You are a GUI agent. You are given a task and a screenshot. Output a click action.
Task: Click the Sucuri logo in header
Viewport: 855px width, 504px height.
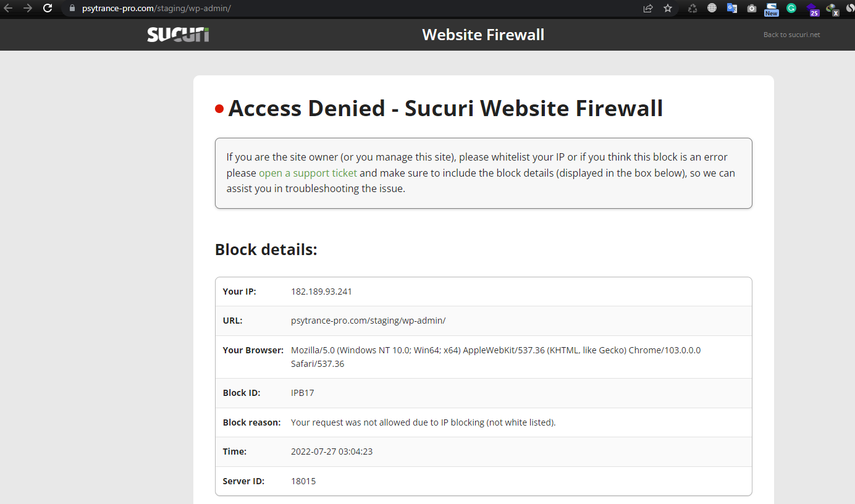click(x=178, y=35)
